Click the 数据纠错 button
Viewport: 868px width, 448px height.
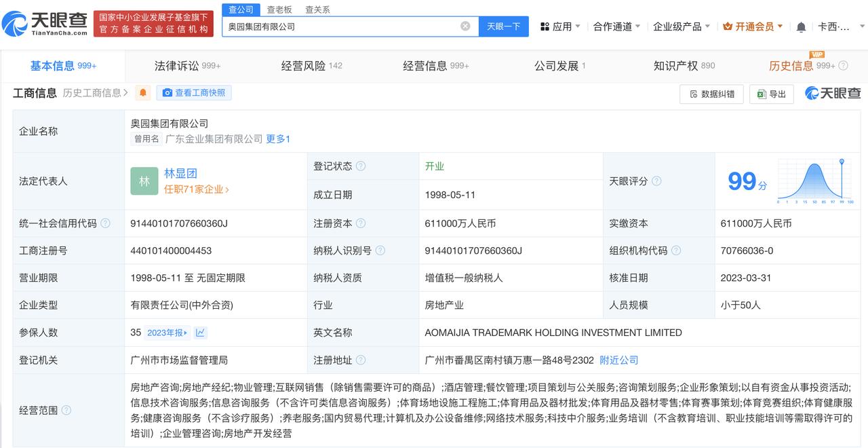(711, 94)
